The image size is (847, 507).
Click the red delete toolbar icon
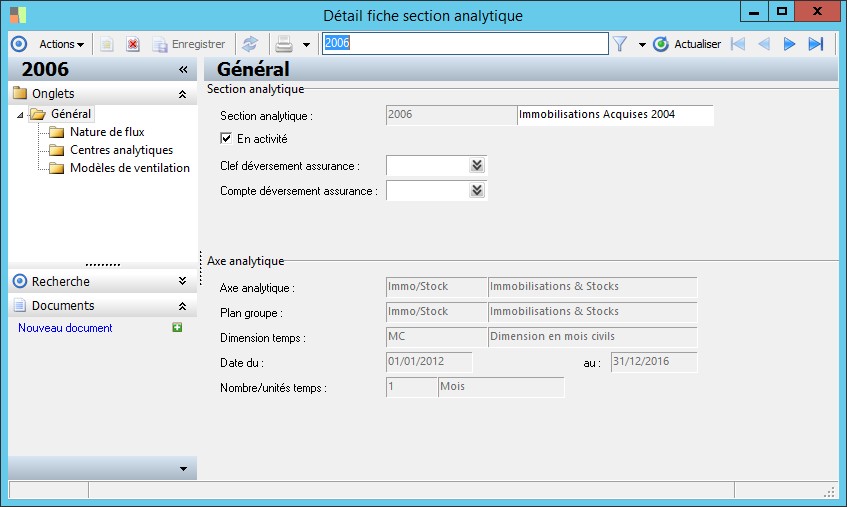click(132, 44)
